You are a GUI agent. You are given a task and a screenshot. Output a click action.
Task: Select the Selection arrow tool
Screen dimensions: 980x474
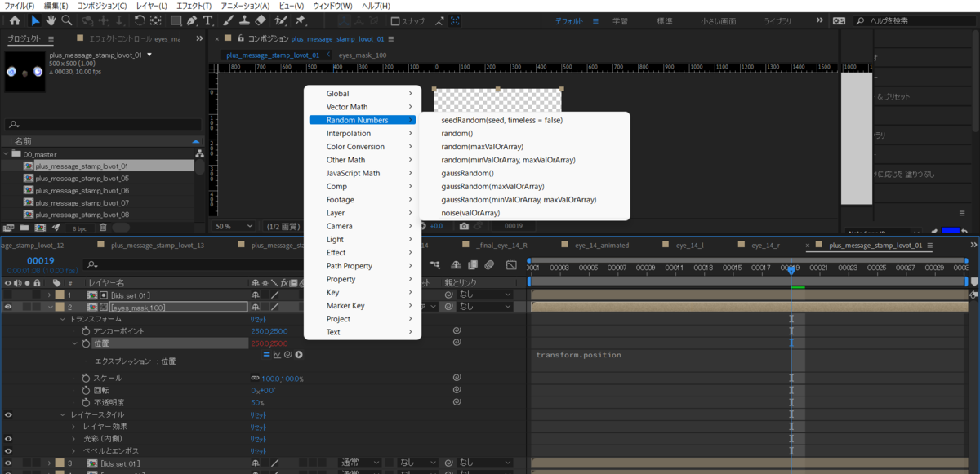click(x=35, y=20)
